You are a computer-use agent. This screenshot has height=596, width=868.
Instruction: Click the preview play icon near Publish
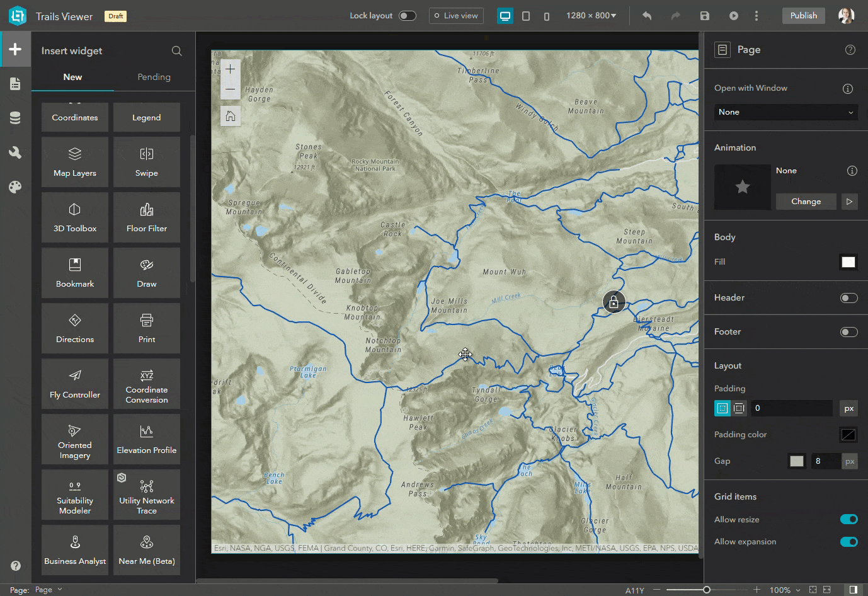[733, 15]
